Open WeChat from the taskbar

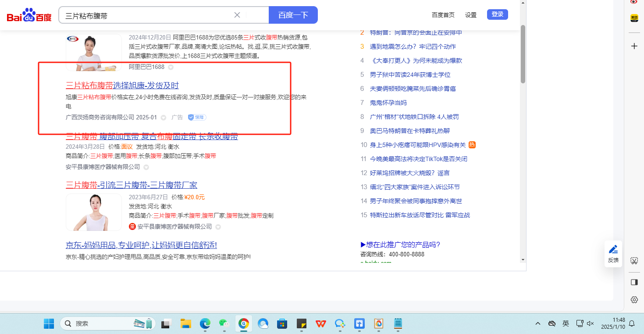click(224, 324)
